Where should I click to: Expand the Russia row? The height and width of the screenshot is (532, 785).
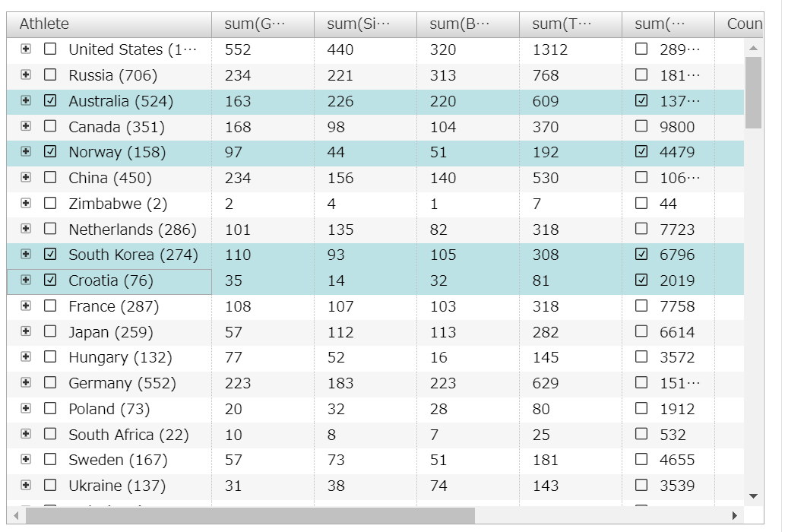(x=27, y=74)
